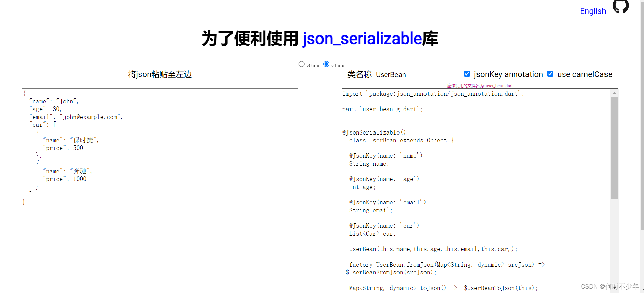Click the 'List<Car> car;' line
The image size is (644, 293).
372,234
